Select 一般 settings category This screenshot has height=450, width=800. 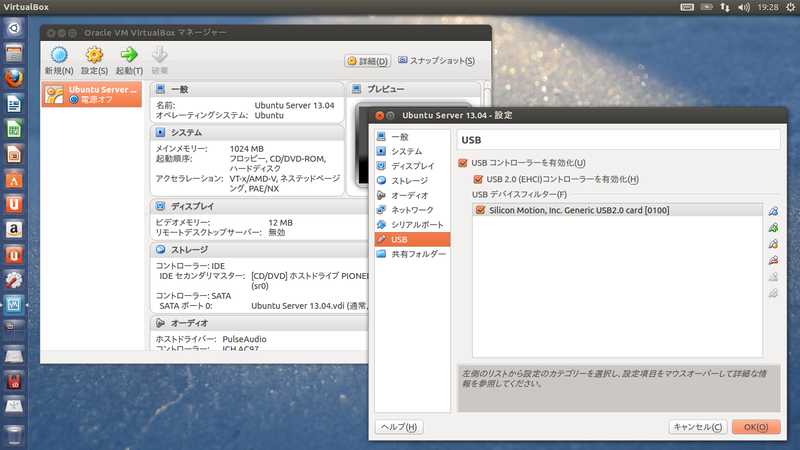[412, 137]
